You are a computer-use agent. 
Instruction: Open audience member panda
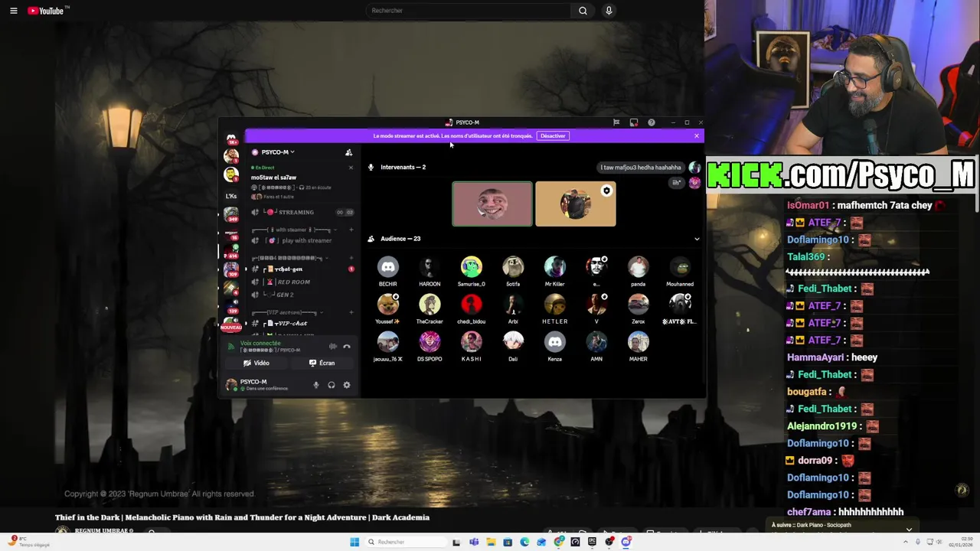tap(639, 271)
